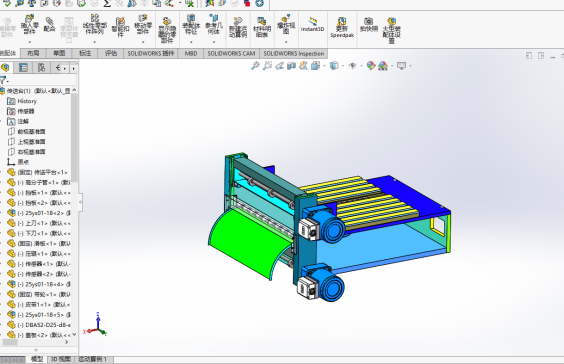Switch to the Layout (布局) tab
The width and height of the screenshot is (564, 364).
click(x=33, y=53)
